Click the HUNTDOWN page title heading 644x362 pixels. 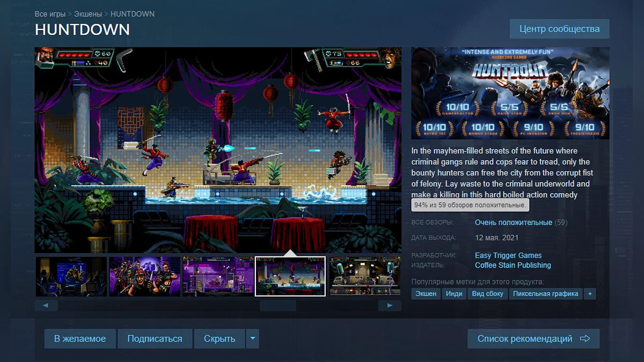click(82, 29)
